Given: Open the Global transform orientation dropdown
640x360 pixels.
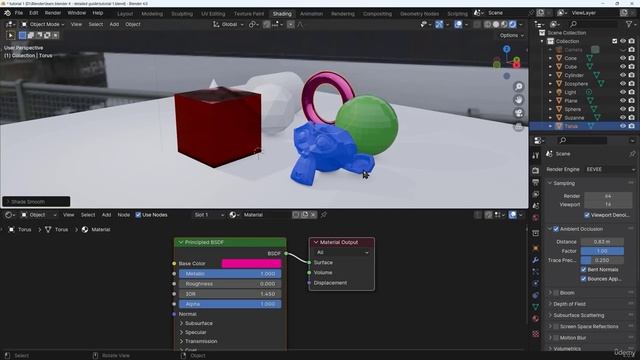Looking at the screenshot, I should tap(229, 24).
